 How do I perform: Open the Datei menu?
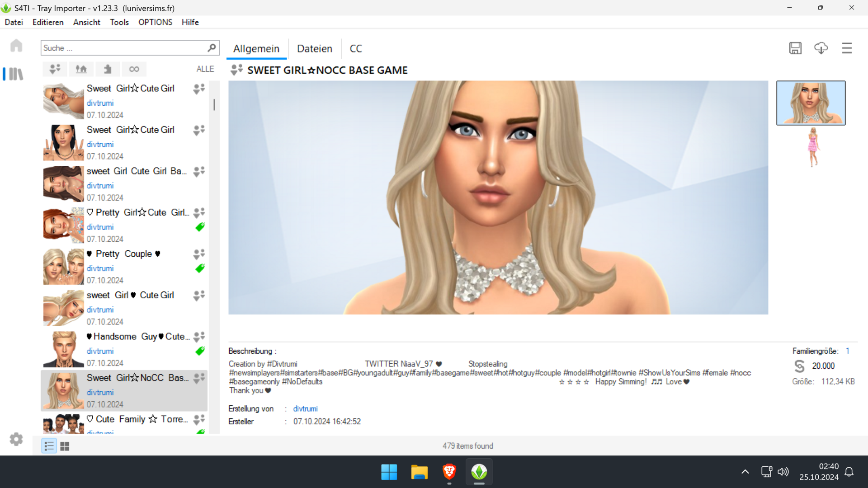pos(14,22)
